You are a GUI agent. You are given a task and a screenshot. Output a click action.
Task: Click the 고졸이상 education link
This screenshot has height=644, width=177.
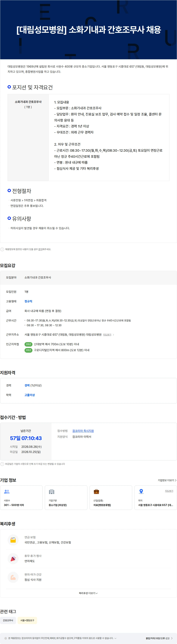30,395
